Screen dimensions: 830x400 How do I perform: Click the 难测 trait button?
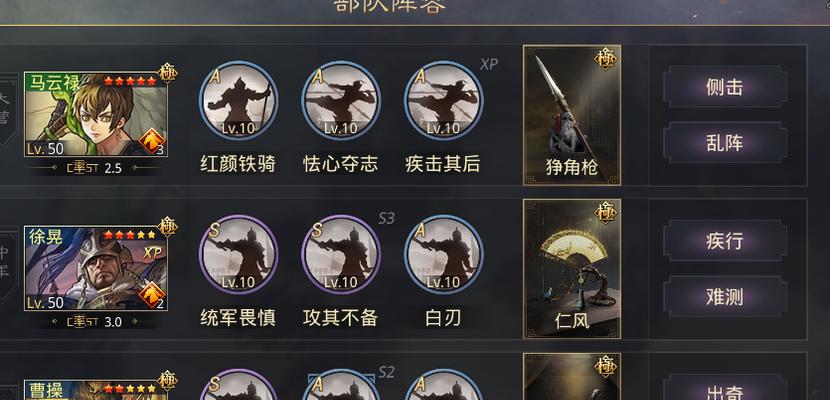725,297
